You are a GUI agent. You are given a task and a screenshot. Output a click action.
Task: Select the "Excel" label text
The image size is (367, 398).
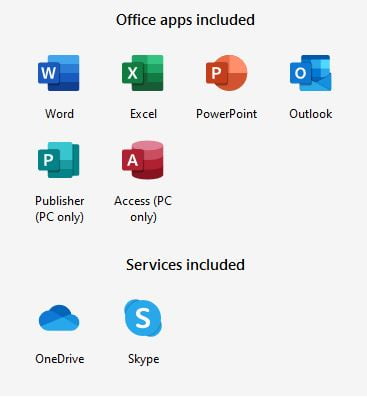pyautogui.click(x=143, y=114)
